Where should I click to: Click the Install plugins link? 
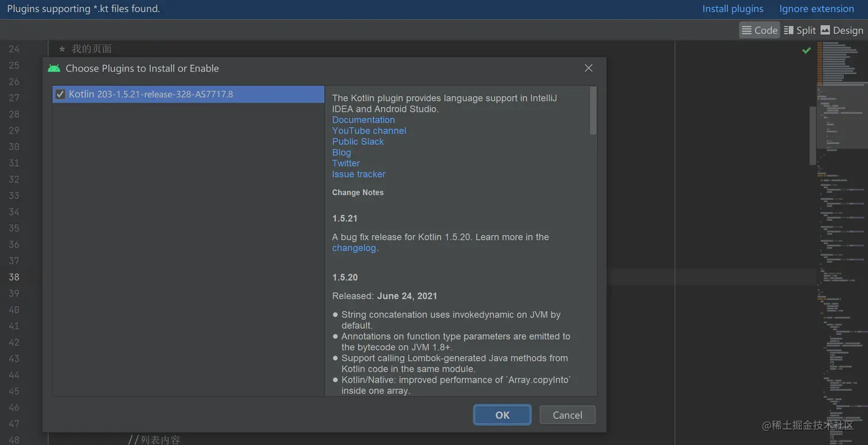pyautogui.click(x=733, y=9)
